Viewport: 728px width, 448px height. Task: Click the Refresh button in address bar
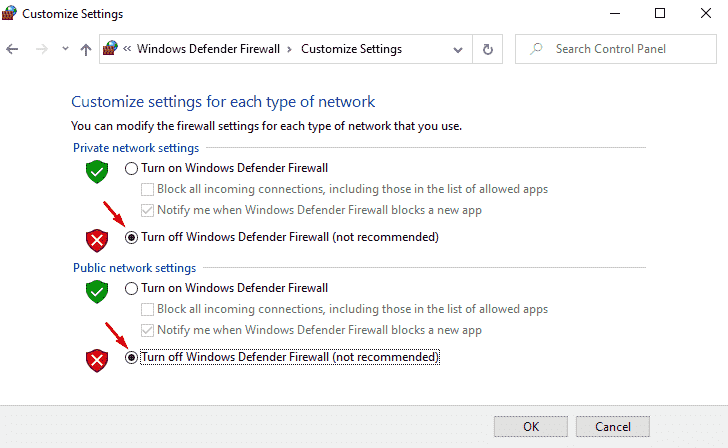487,49
